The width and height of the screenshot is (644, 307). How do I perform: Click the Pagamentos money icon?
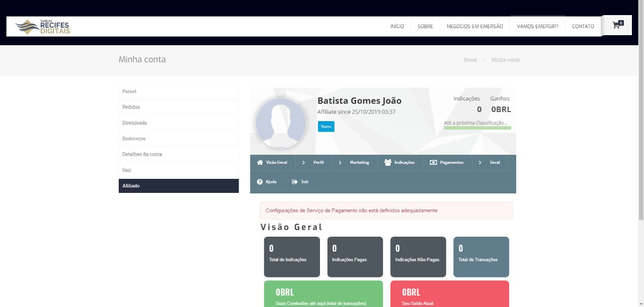click(x=433, y=163)
